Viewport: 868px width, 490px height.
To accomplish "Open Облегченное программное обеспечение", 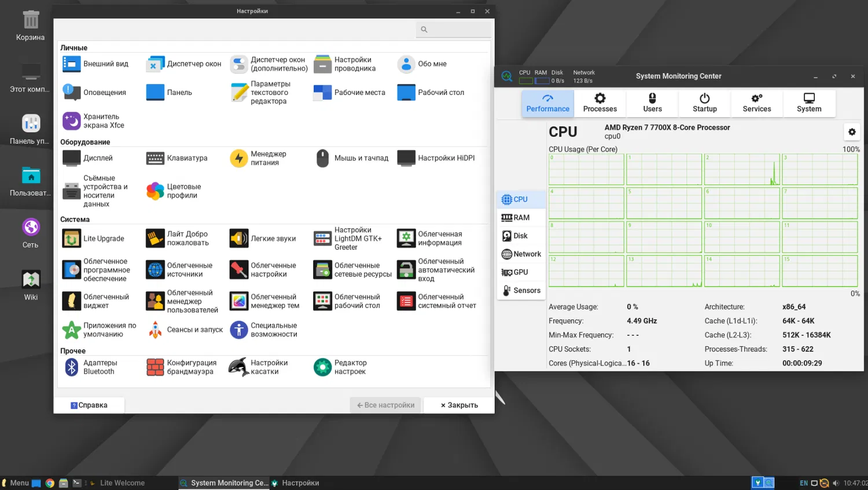I will coord(97,269).
